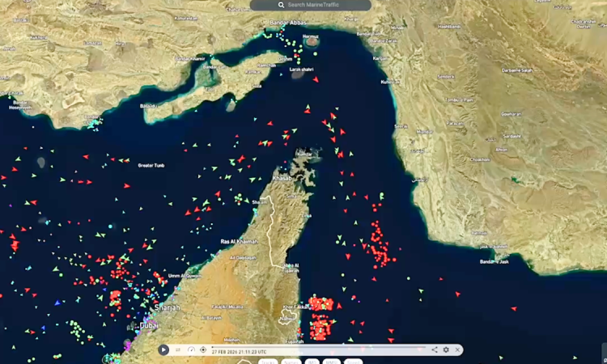Click the magnifier icon in search bar

(281, 5)
